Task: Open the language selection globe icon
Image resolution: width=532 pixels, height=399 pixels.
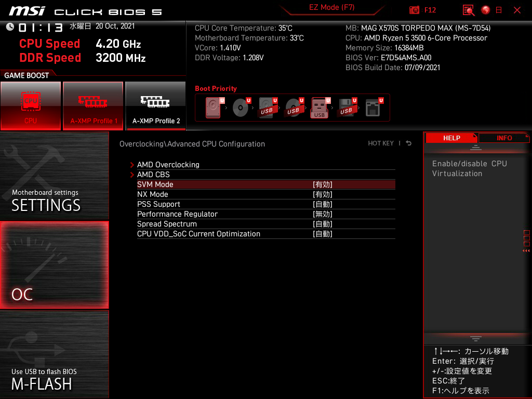Action: 486,10
